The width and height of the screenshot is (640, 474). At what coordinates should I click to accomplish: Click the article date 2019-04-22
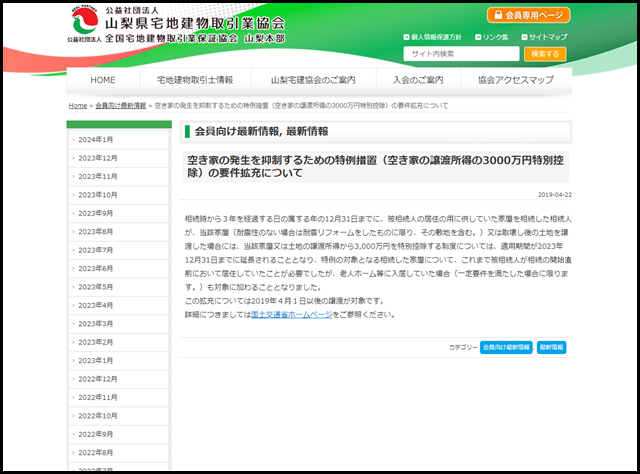tap(555, 195)
